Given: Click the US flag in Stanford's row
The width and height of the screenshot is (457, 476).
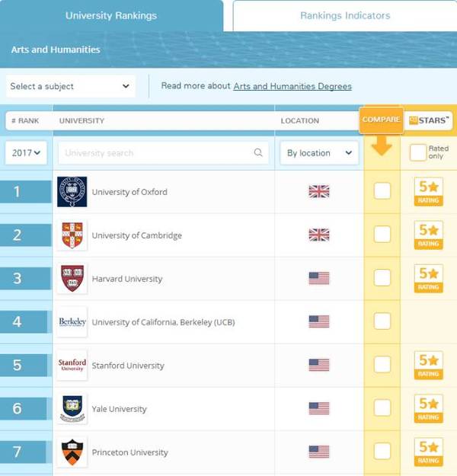Looking at the screenshot, I should point(319,366).
